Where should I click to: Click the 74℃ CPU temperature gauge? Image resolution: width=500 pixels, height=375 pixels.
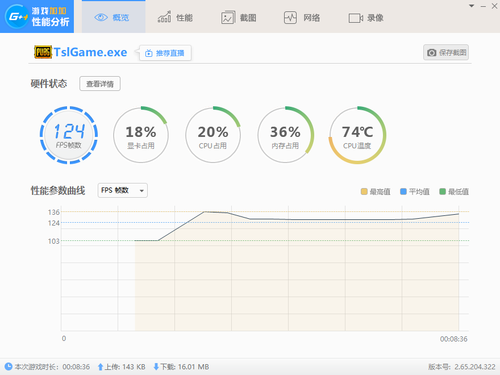click(x=357, y=135)
